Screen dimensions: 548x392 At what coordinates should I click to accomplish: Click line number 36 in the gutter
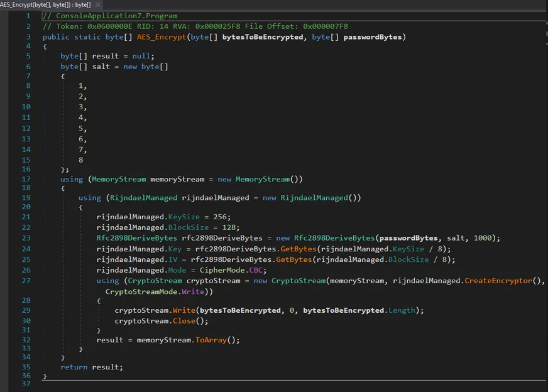(x=26, y=376)
